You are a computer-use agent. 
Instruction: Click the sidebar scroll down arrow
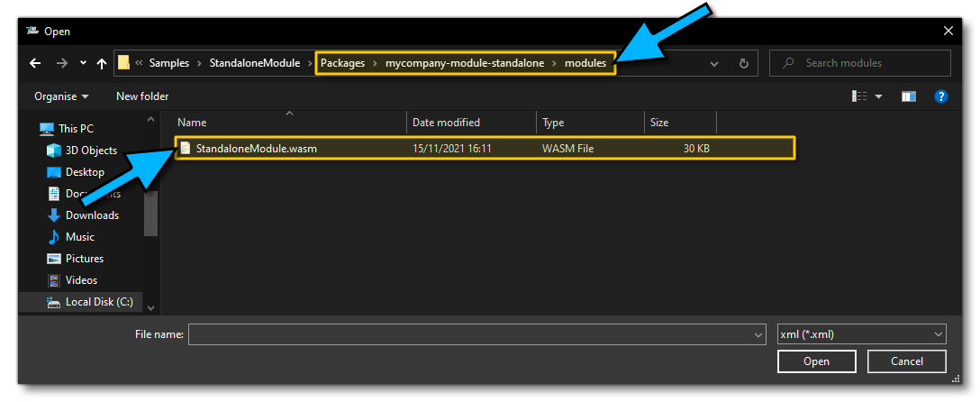click(150, 307)
